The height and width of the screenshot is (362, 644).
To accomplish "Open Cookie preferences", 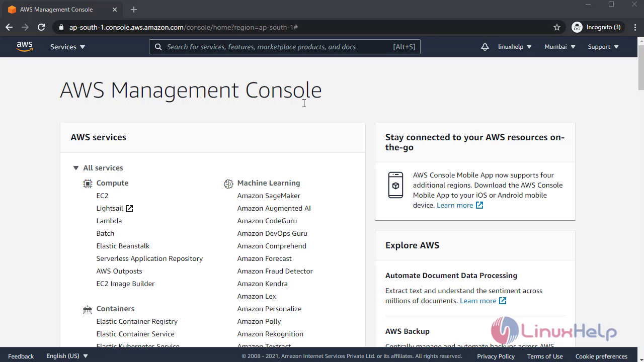I will pyautogui.click(x=601, y=356).
